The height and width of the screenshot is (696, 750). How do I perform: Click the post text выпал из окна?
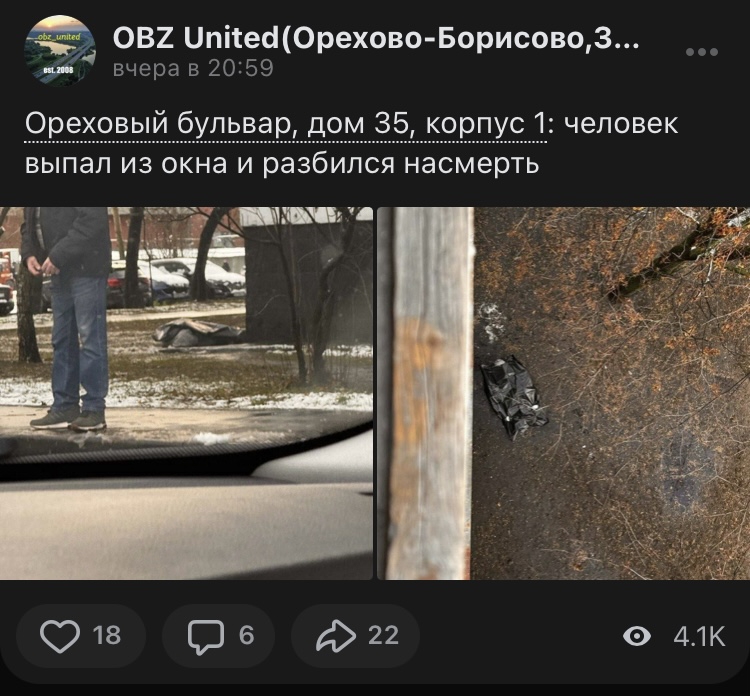click(x=126, y=164)
